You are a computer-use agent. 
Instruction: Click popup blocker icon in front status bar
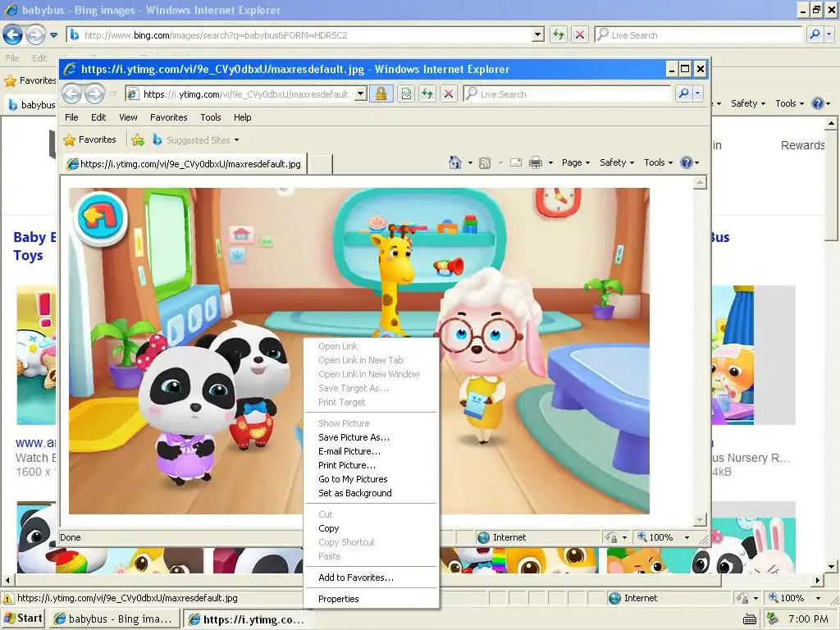[x=610, y=537]
